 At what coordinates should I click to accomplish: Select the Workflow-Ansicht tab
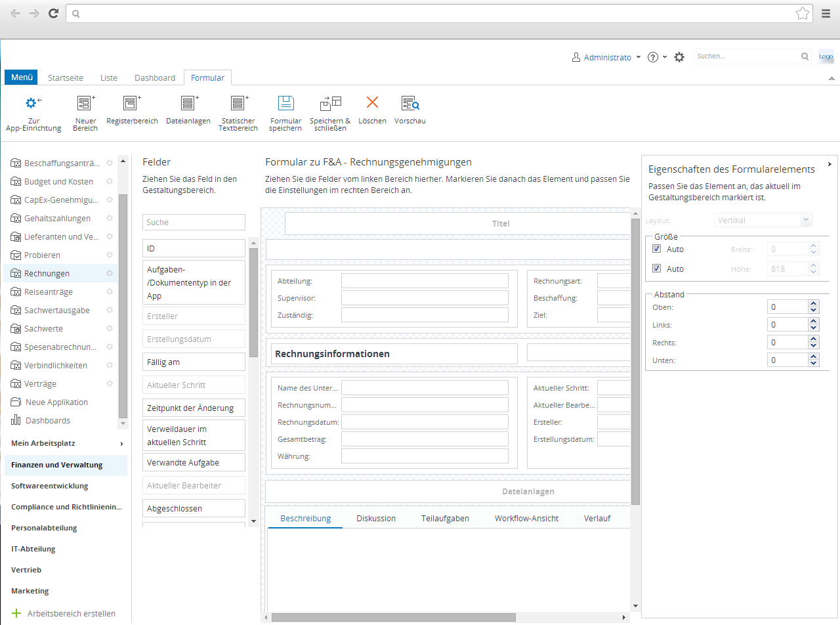(x=527, y=518)
